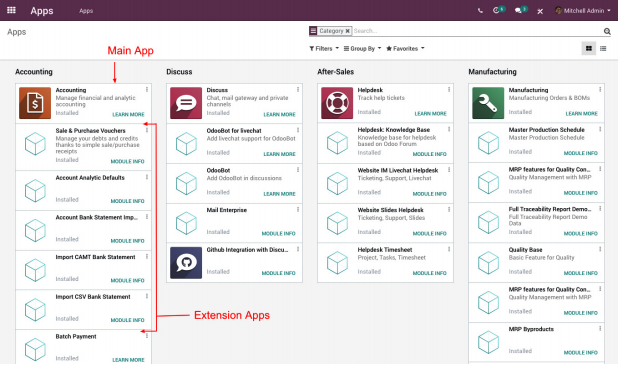The width and height of the screenshot is (618, 367).
Task: Click the Manufacturing wrench icon
Action: tap(488, 103)
